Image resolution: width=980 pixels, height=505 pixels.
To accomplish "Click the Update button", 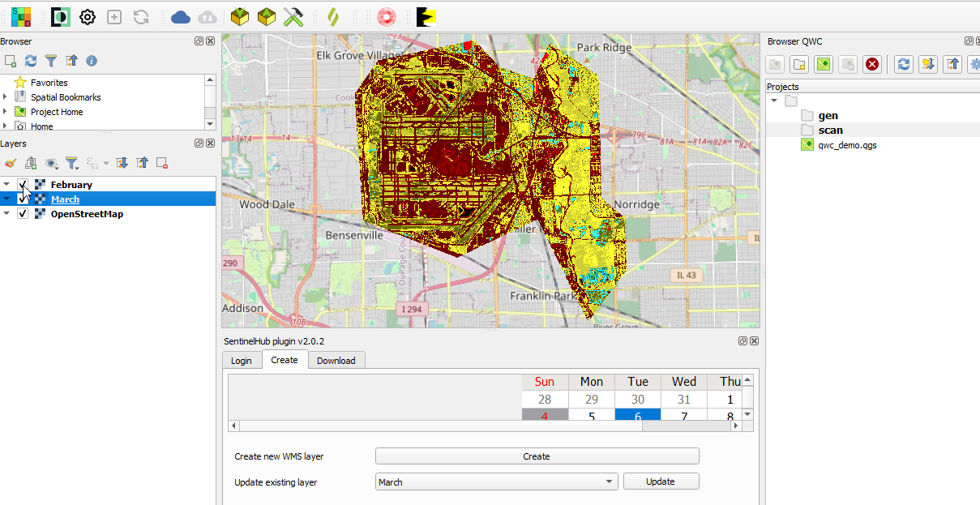I will [660, 481].
